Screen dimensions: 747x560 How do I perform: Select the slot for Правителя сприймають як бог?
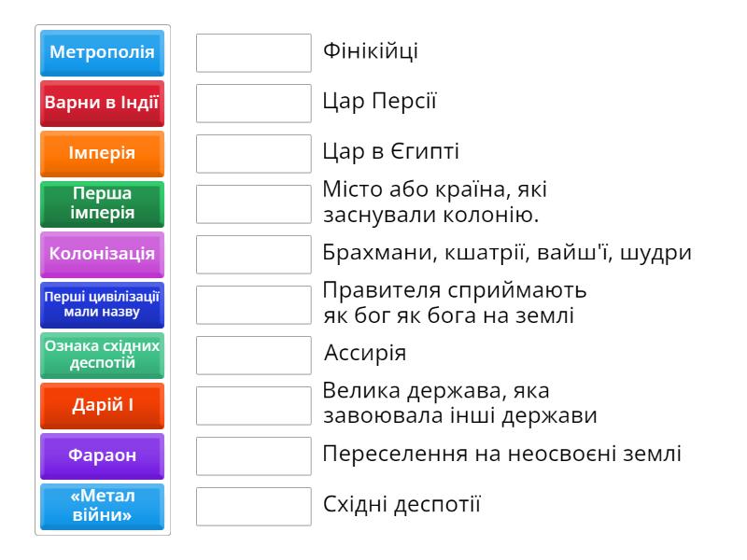[x=254, y=305]
